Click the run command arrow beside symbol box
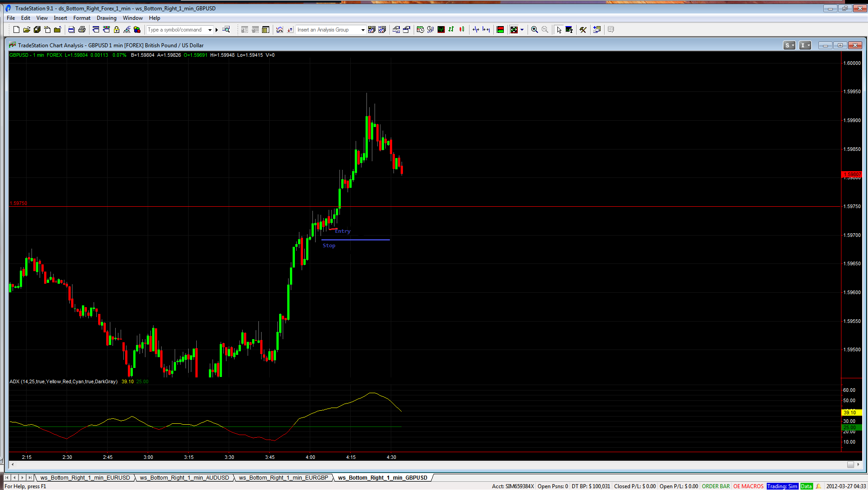 click(x=217, y=30)
